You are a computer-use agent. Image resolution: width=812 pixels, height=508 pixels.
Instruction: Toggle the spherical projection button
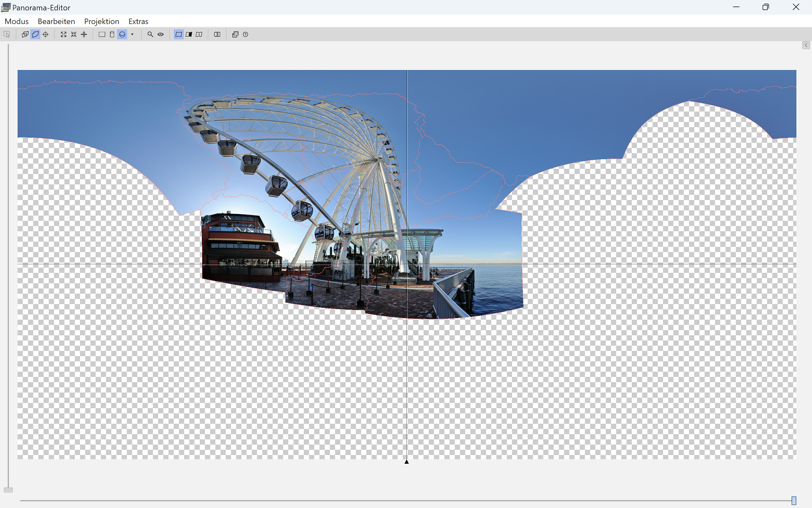(x=122, y=35)
